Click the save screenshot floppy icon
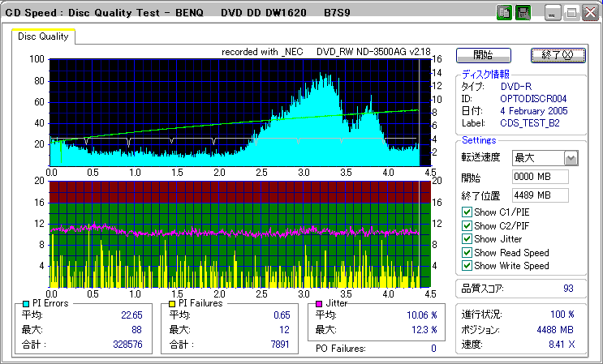Viewport: 603px width, 364px height. [x=523, y=13]
